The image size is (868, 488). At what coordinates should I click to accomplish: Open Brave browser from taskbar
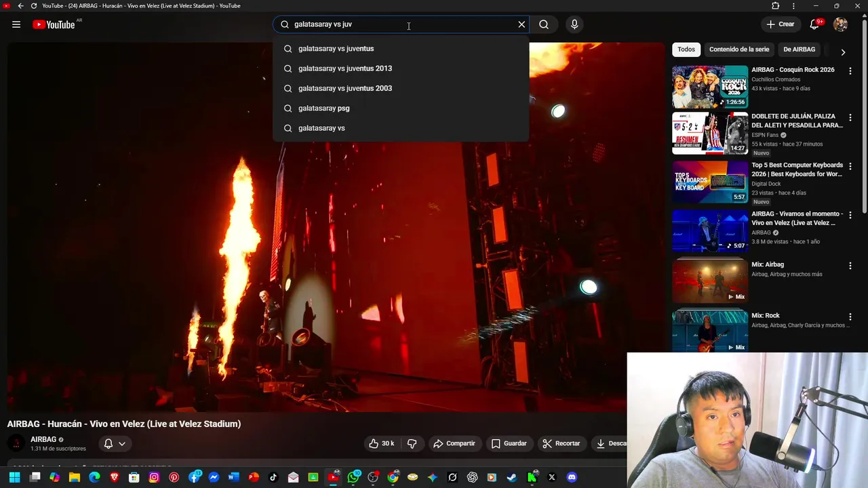(114, 477)
